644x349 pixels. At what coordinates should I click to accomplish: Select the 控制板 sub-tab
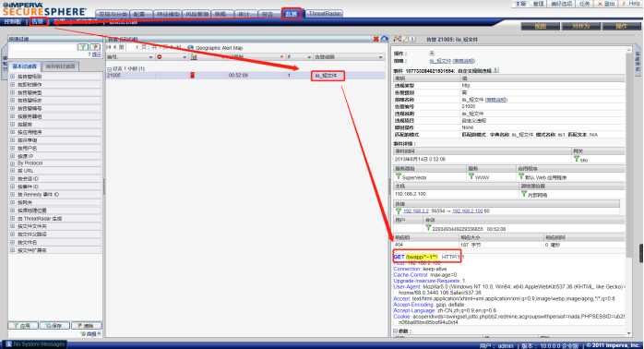tap(13, 21)
